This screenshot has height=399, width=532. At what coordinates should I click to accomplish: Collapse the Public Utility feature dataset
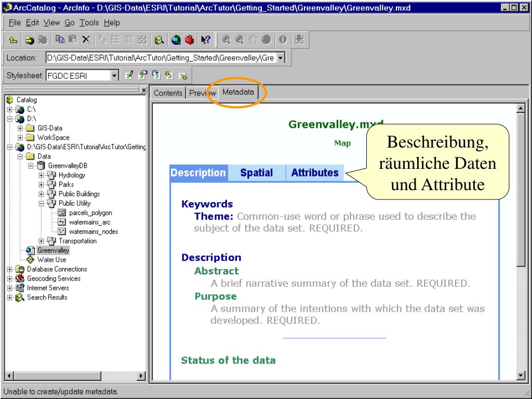click(x=41, y=204)
